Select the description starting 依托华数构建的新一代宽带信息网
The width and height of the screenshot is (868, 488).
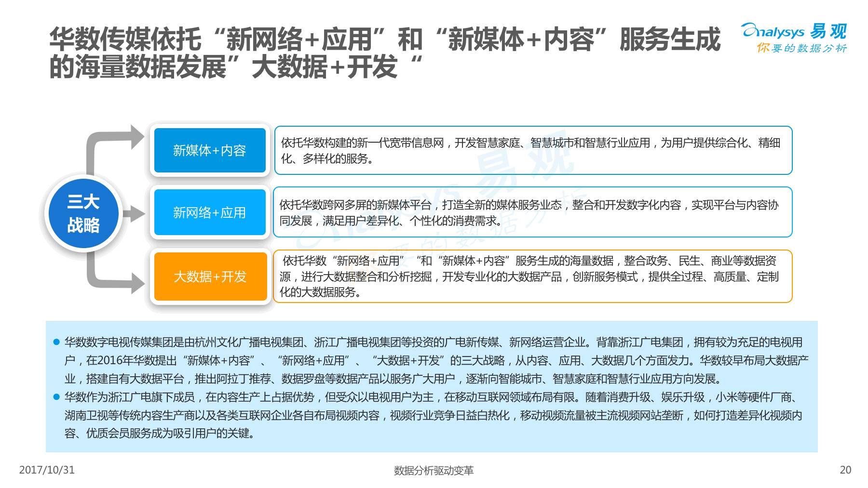[x=533, y=150]
